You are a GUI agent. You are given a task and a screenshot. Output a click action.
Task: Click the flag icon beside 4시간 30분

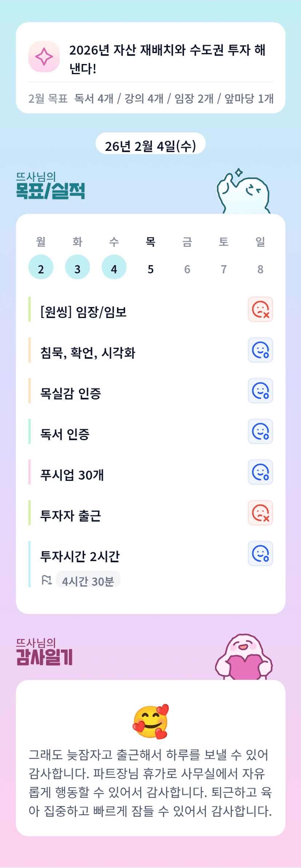coord(47,580)
